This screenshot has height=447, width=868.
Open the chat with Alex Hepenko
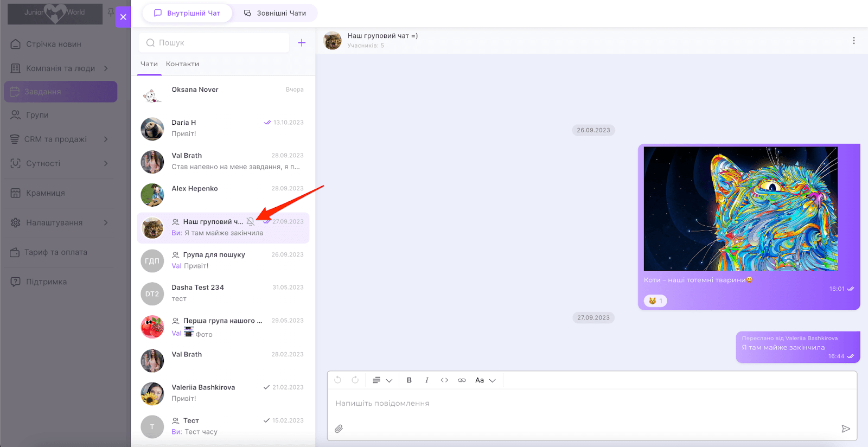point(223,195)
